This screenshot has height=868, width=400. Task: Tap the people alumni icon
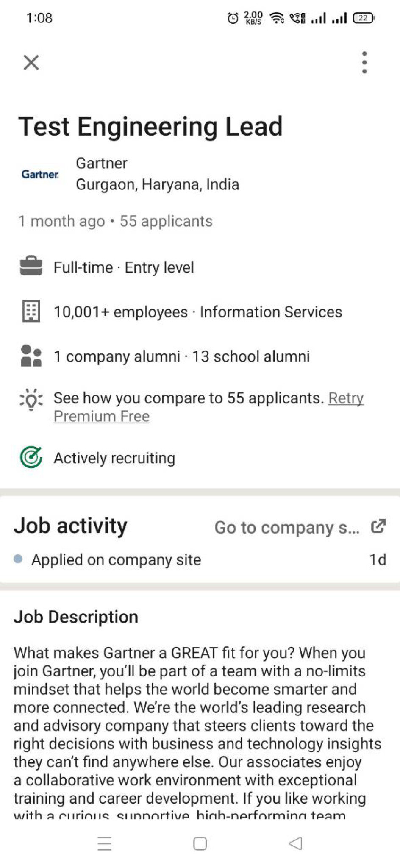[x=31, y=356]
